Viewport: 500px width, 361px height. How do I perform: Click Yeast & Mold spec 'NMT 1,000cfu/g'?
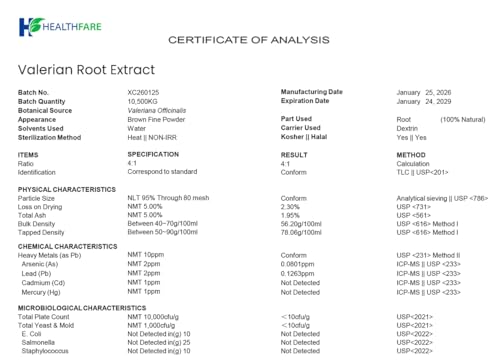click(151, 325)
